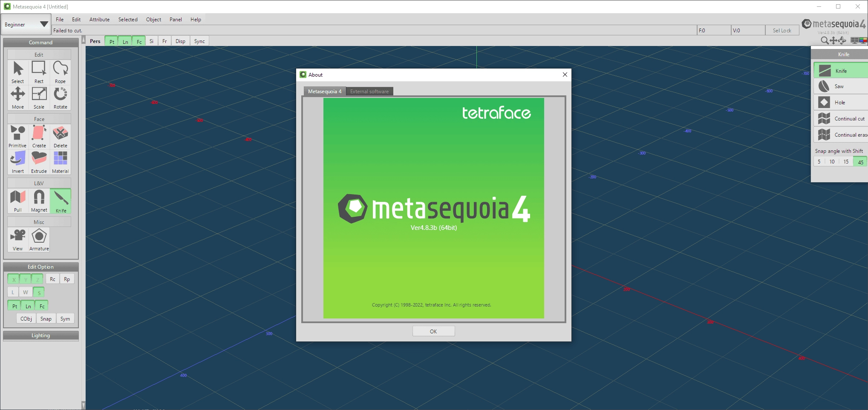Viewport: 868px width, 410px height.
Task: Open the Beginner mode dropdown
Action: (26, 24)
